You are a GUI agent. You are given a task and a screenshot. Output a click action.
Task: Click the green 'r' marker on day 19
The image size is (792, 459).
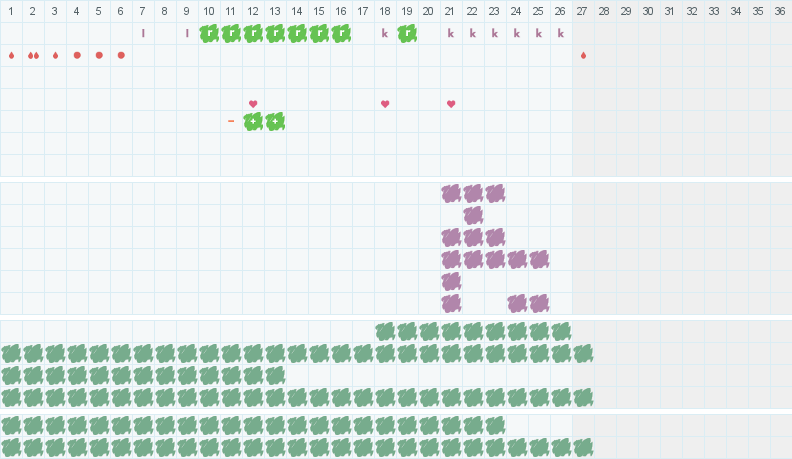[x=407, y=33]
